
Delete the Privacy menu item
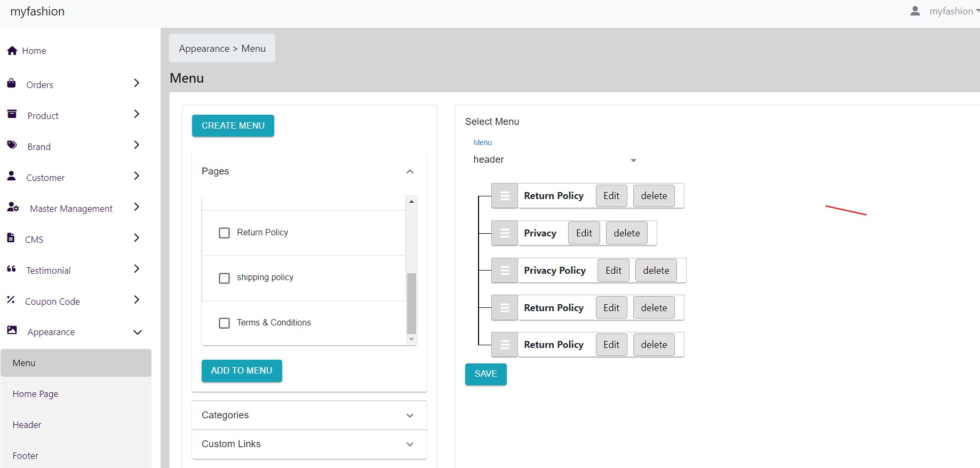627,233
